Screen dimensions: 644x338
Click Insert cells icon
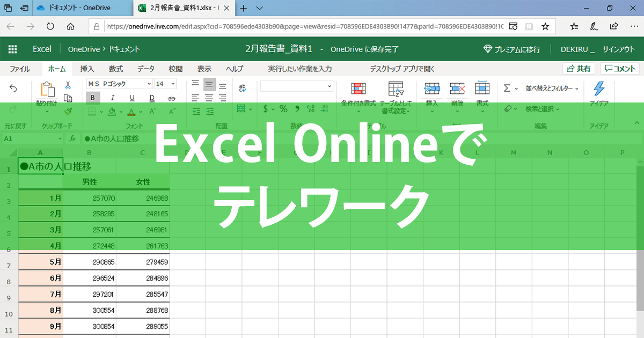pos(432,89)
